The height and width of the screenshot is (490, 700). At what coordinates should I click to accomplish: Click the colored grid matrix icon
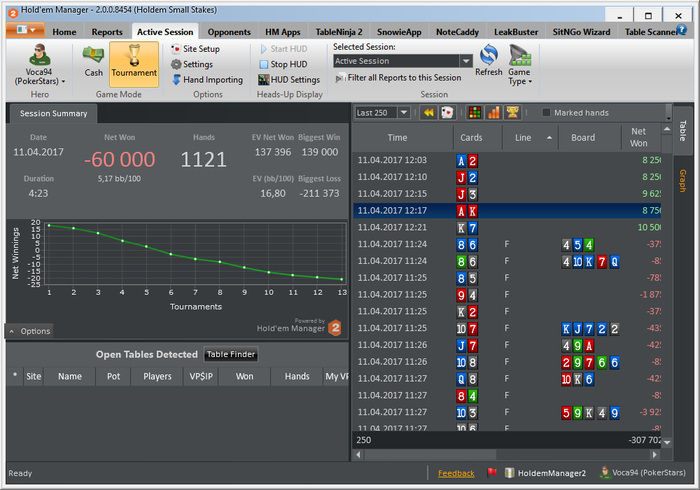475,112
